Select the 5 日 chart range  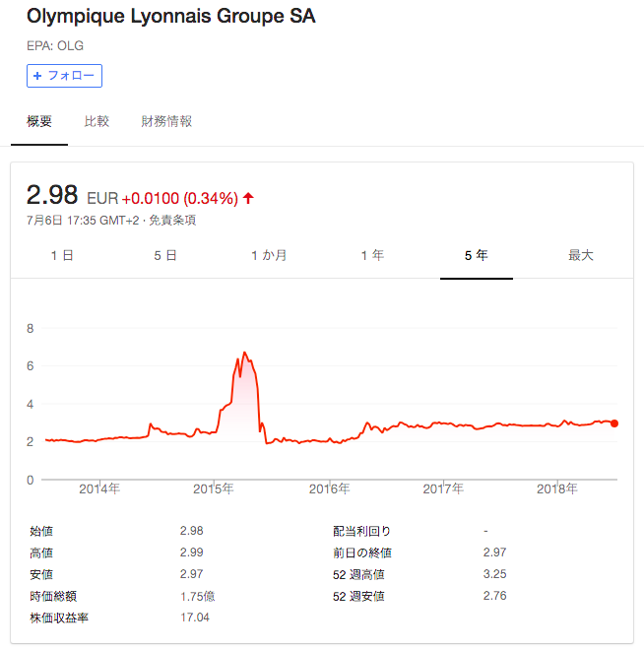(x=165, y=255)
